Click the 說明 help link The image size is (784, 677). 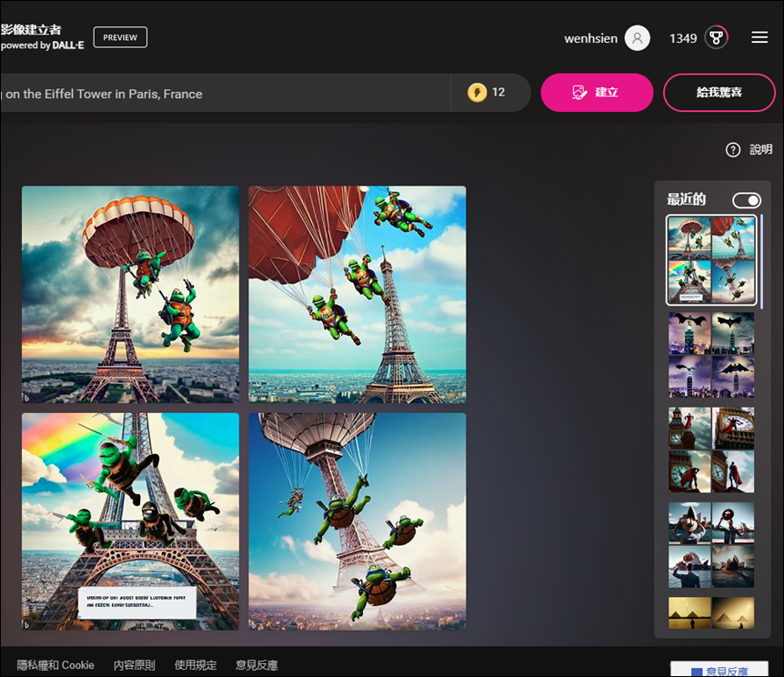tap(761, 149)
